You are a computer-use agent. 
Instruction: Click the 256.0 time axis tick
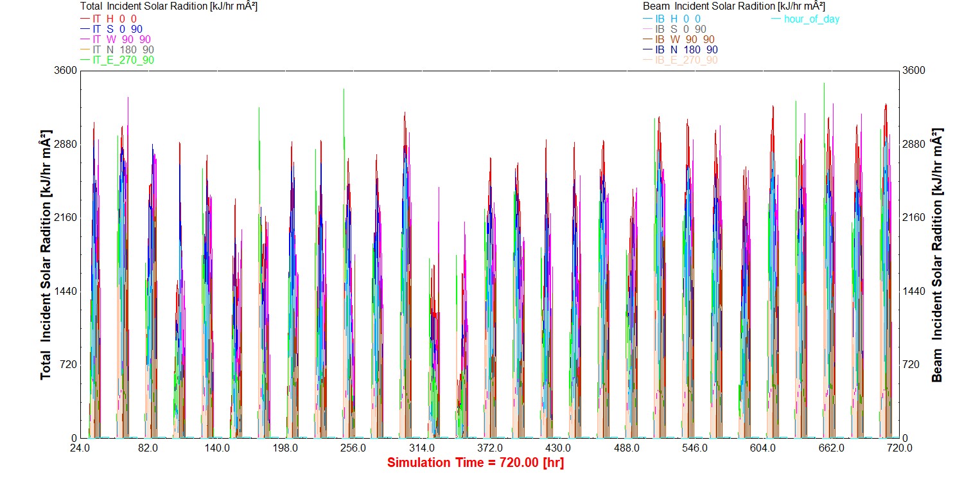pos(353,448)
